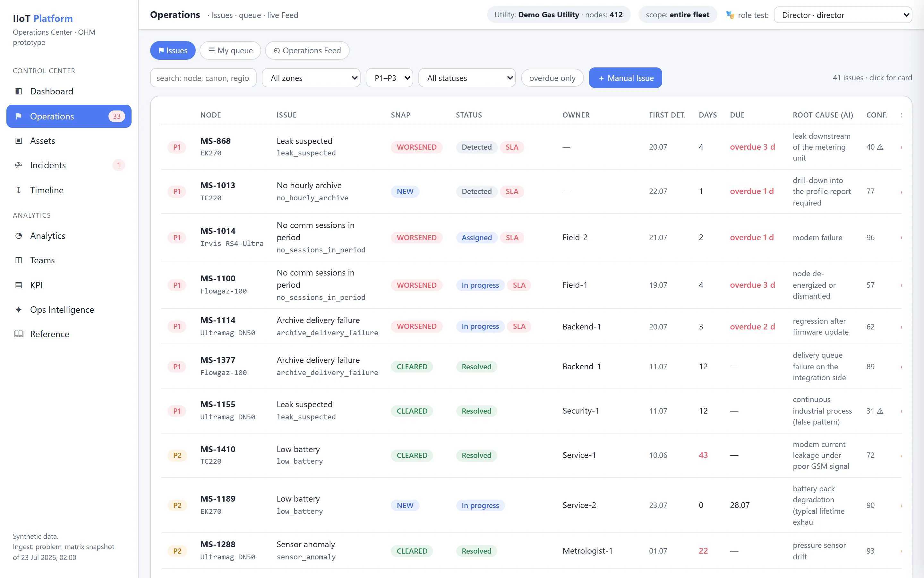Click the IIoT Platform logo link
Viewport: 924px width, 578px height.
coord(43,18)
